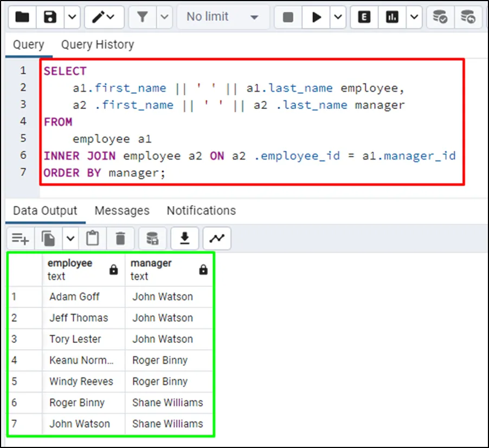Switch to the Messages tab
This screenshot has width=489, height=448.
[x=122, y=210]
